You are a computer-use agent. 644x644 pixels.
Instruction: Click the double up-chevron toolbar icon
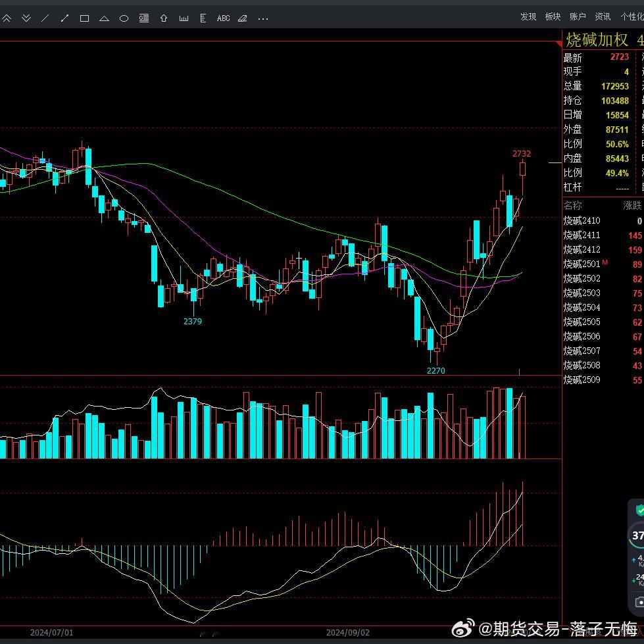coord(7,18)
